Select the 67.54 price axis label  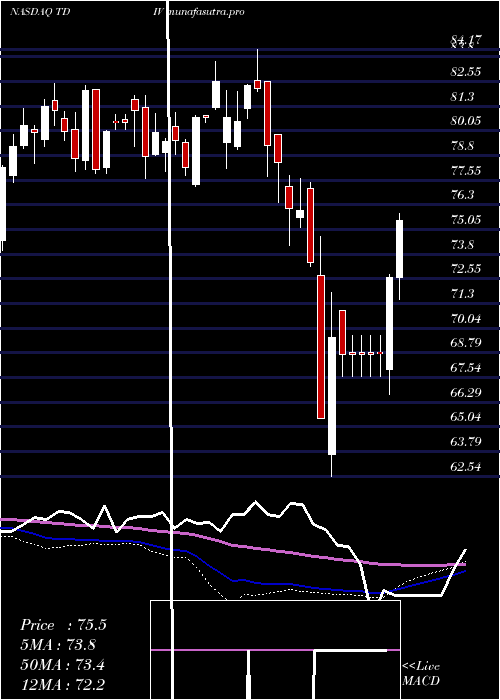466,368
